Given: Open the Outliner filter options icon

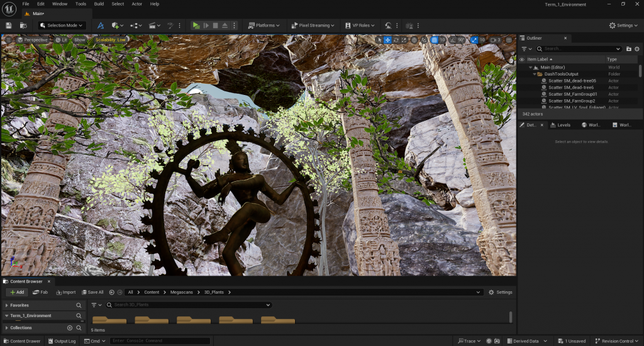Looking at the screenshot, I should click(526, 49).
